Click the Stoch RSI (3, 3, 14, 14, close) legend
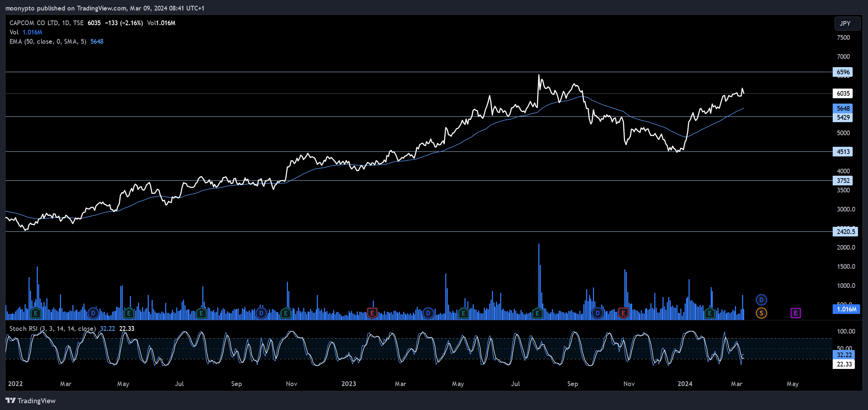Image resolution: width=868 pixels, height=410 pixels. pos(52,329)
